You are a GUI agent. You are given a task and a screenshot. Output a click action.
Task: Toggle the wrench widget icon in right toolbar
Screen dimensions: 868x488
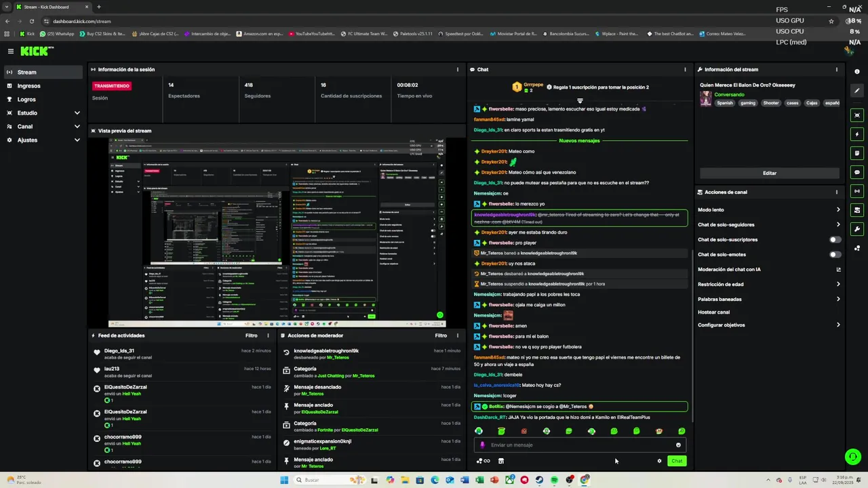point(857,229)
